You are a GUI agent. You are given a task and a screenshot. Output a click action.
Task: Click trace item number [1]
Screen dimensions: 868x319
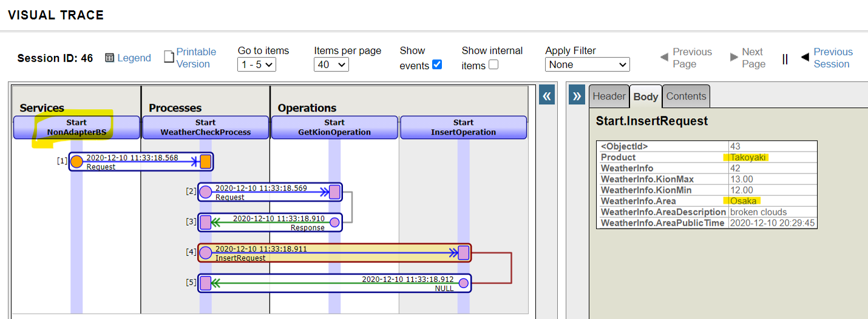[62, 161]
